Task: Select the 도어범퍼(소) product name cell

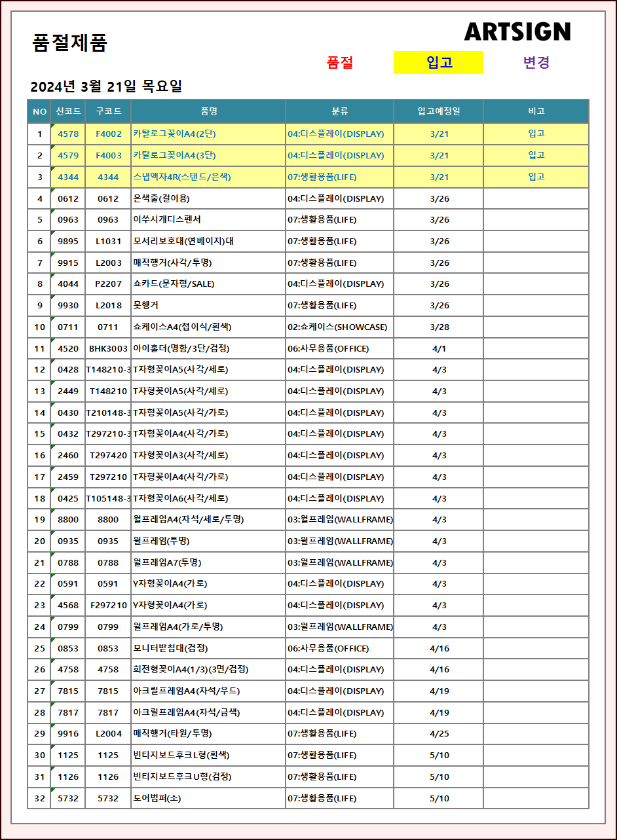Action: point(157,799)
